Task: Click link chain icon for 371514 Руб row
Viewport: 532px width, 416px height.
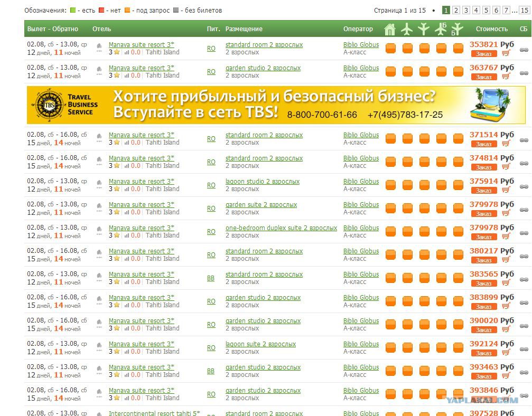Action: click(x=524, y=140)
